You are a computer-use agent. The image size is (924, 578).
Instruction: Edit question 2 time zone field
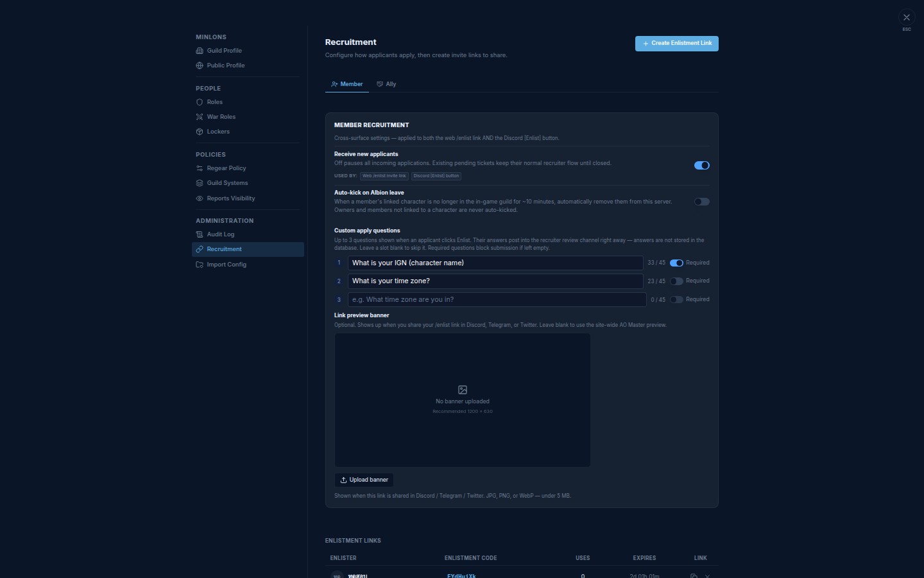click(x=495, y=281)
